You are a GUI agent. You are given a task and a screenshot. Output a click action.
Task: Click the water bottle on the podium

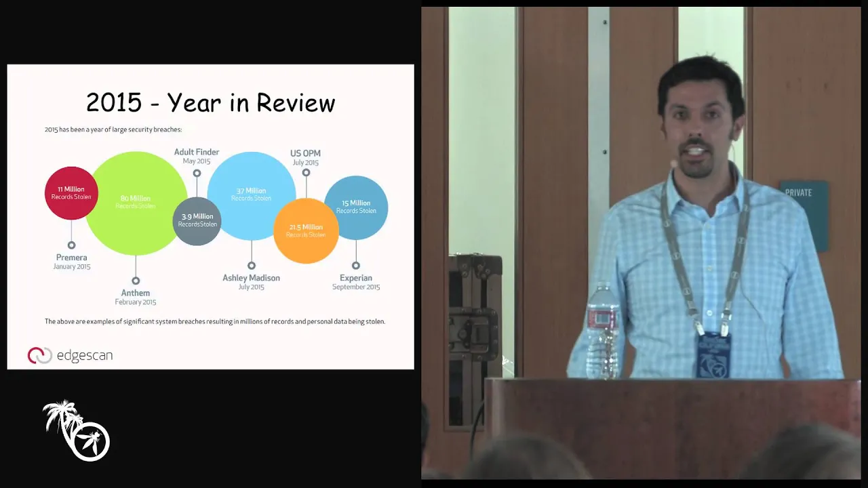click(603, 331)
